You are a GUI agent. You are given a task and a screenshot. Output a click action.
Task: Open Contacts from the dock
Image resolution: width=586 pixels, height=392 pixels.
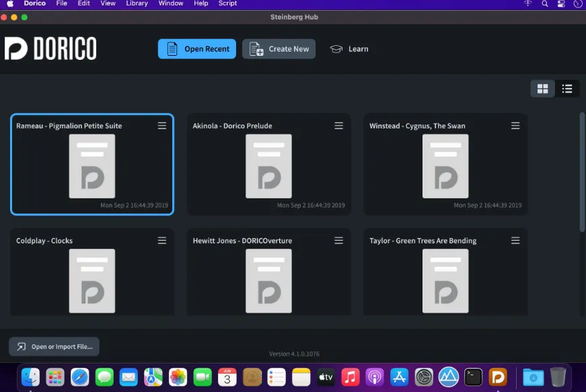pos(252,377)
